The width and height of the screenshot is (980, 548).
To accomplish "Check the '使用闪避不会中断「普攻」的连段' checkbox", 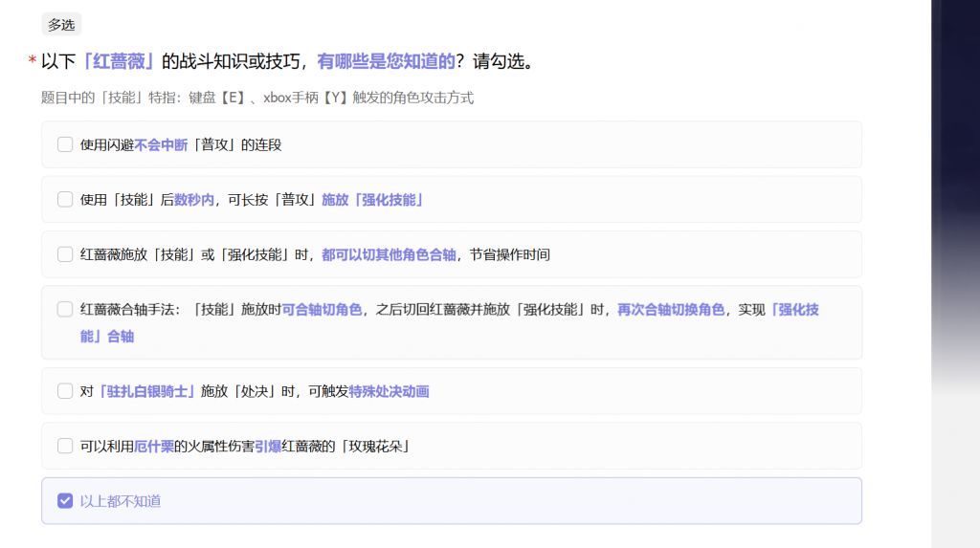I will (65, 144).
